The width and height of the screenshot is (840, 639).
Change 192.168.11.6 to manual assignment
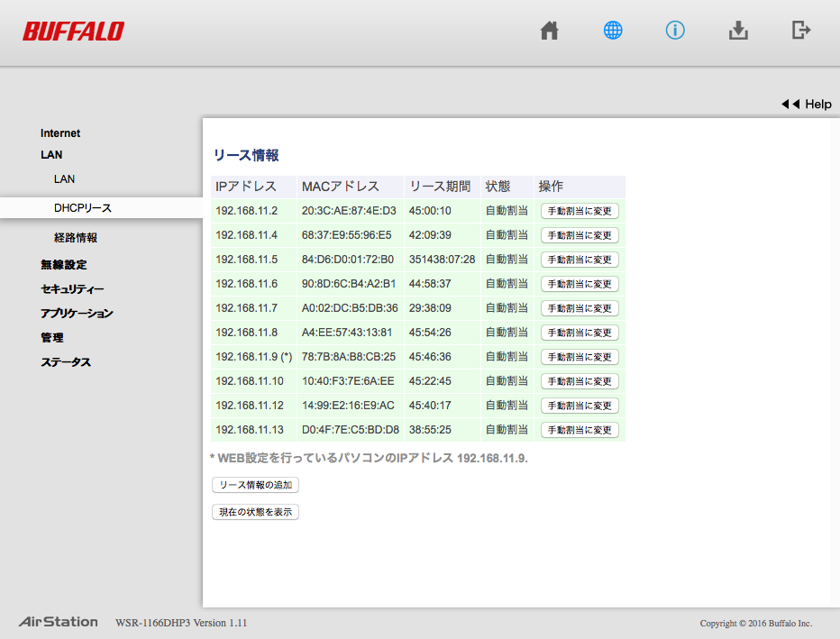click(x=580, y=284)
